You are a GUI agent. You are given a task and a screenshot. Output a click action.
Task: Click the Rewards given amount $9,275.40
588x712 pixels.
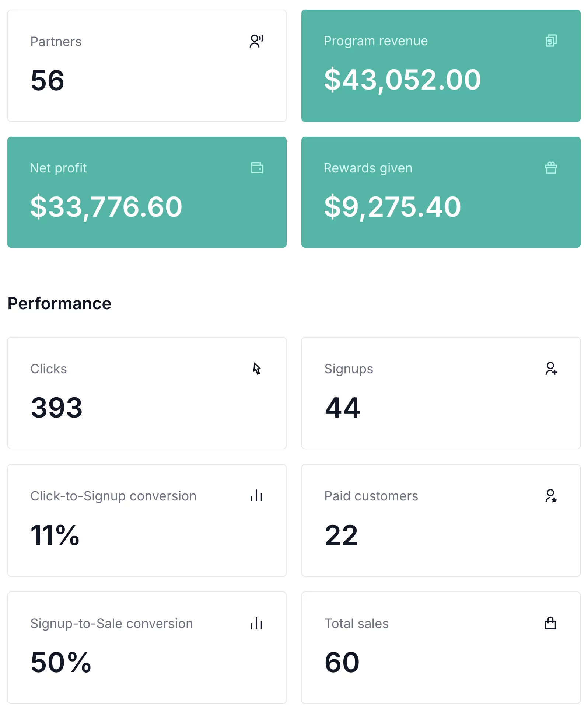click(x=392, y=207)
